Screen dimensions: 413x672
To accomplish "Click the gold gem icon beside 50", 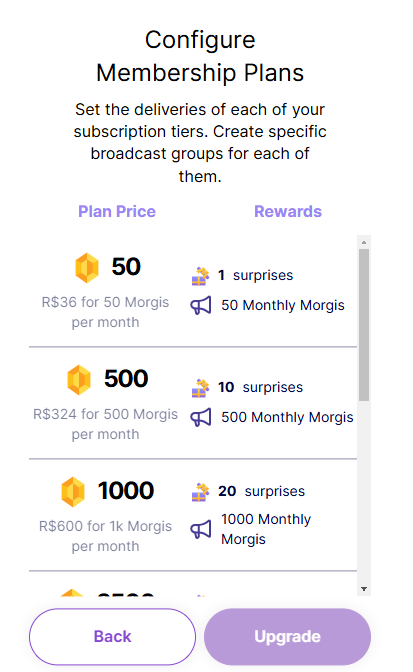I will tap(87, 267).
